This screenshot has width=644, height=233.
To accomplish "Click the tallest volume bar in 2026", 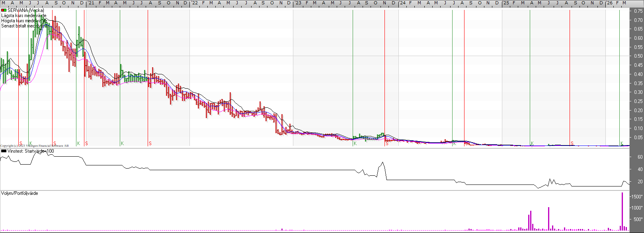I will coord(622,211).
